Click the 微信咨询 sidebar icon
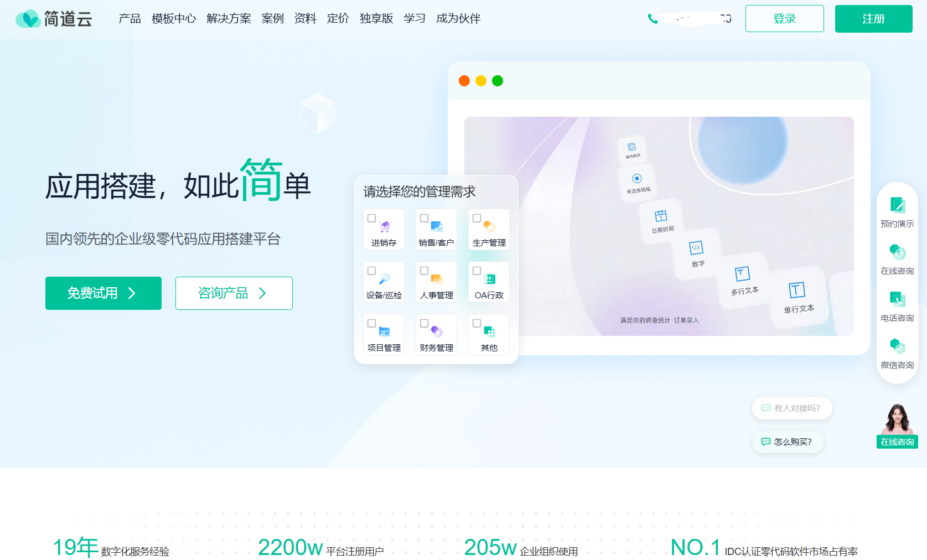Image resolution: width=927 pixels, height=560 pixels. (897, 346)
